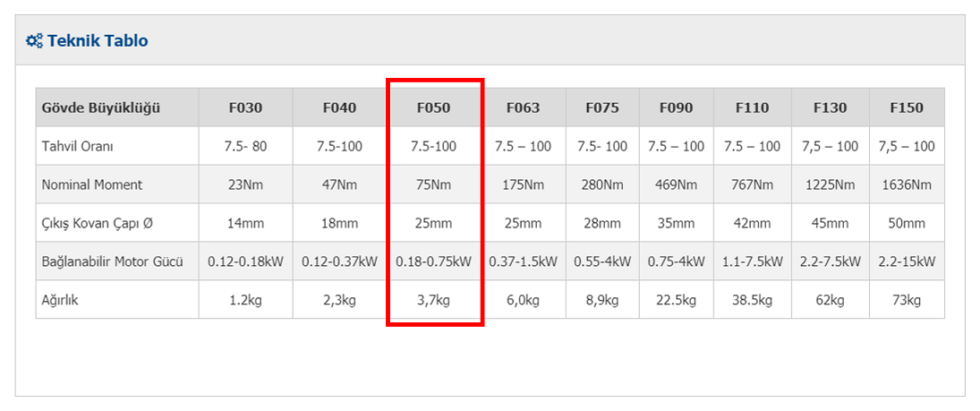
Task: Click the gears icon beside Teknik Tablo
Action: click(34, 41)
